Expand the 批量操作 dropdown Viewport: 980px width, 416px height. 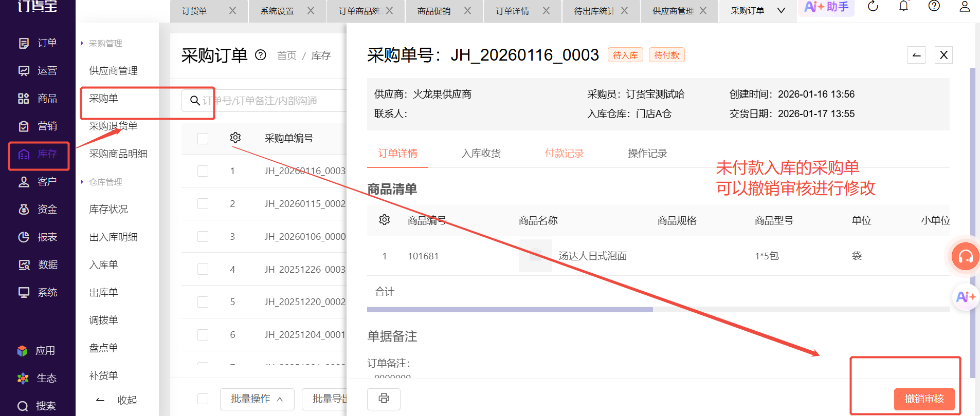click(257, 399)
